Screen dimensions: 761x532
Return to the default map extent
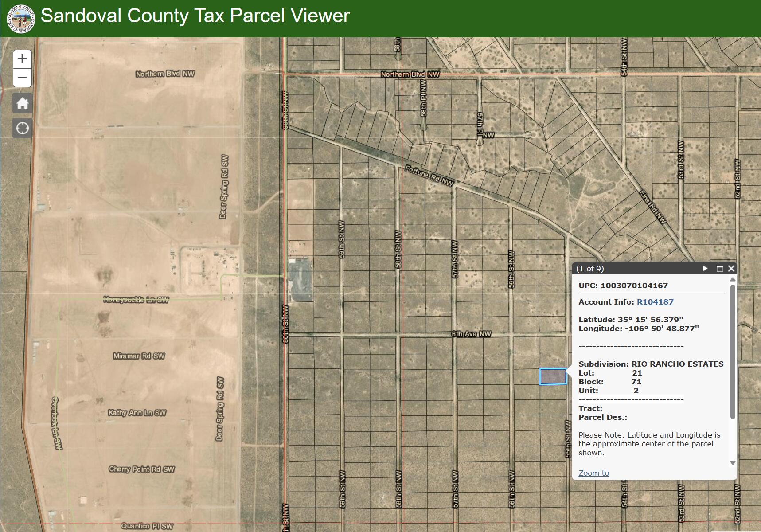(22, 104)
